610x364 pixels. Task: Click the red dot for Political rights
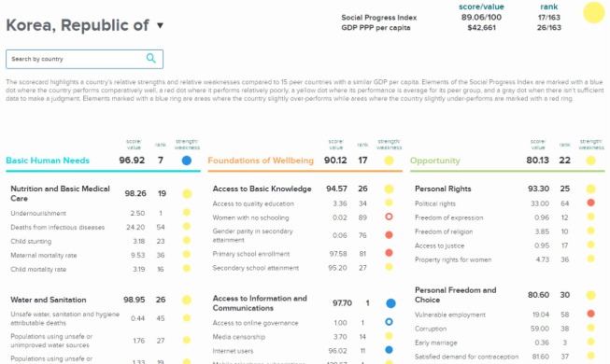(590, 203)
